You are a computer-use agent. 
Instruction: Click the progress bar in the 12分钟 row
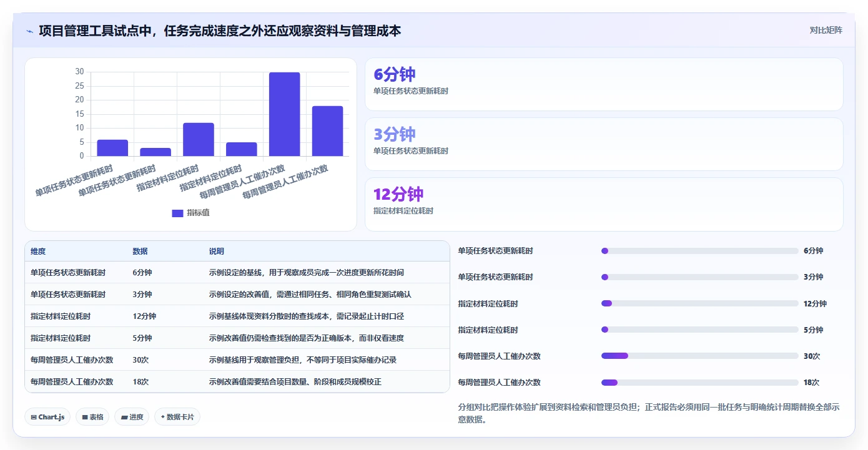(x=699, y=303)
